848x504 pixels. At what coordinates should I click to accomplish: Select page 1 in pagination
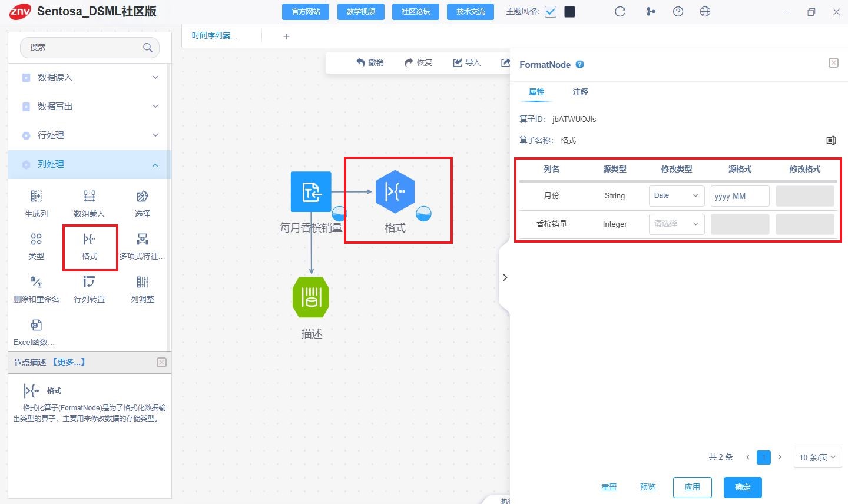[764, 457]
